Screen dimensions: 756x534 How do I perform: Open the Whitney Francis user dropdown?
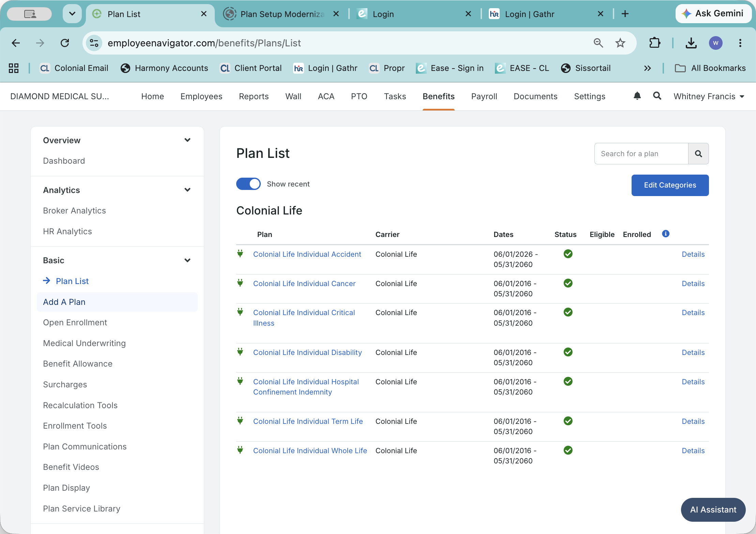[709, 97]
